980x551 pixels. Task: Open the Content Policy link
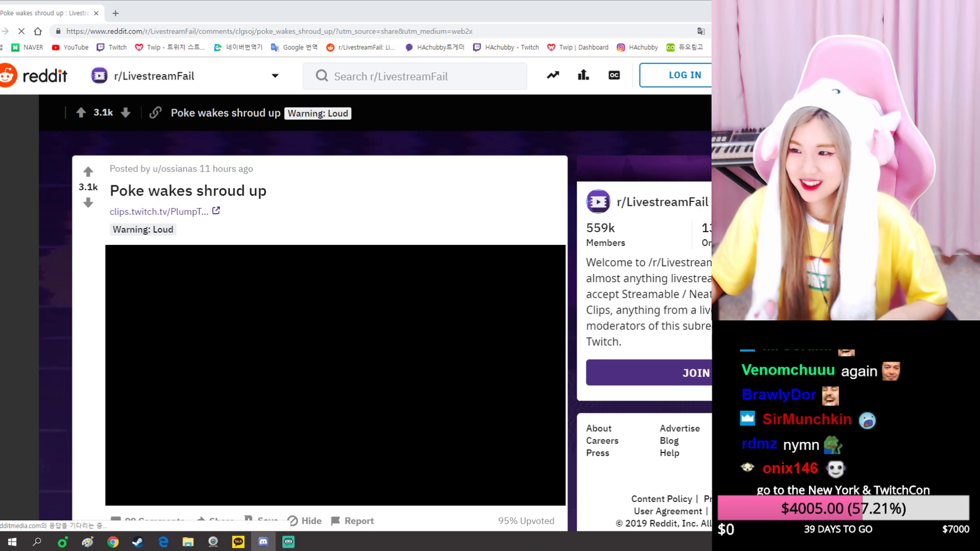point(661,499)
